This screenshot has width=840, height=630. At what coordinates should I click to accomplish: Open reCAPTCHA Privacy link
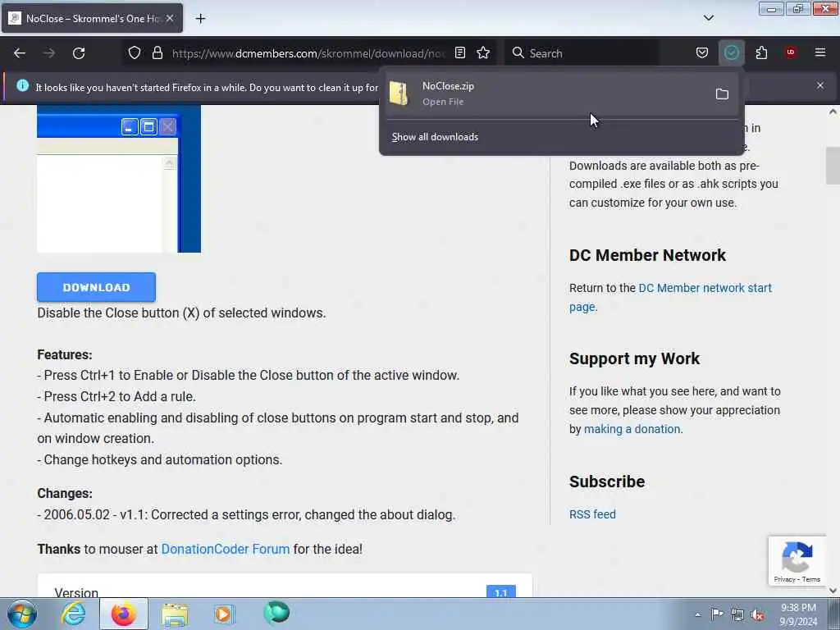click(784, 579)
